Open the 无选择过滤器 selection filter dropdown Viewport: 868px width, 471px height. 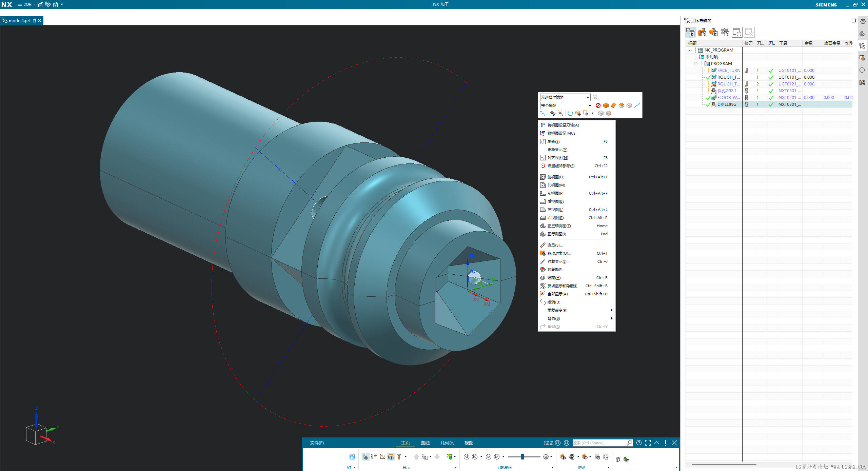pos(588,97)
